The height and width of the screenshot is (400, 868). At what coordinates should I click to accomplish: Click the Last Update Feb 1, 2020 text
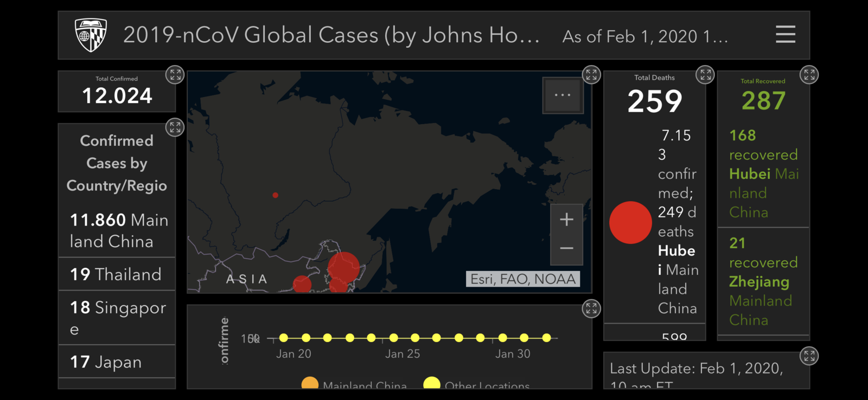pyautogui.click(x=697, y=376)
